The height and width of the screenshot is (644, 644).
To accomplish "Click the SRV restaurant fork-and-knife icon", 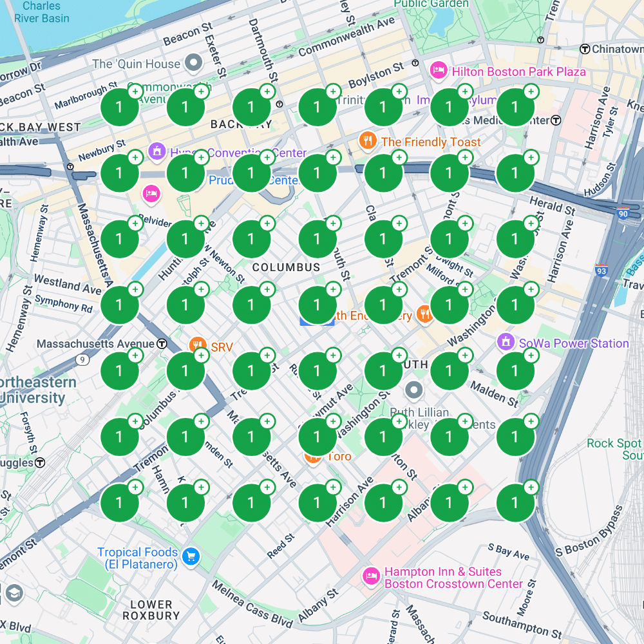I will pyautogui.click(x=196, y=344).
